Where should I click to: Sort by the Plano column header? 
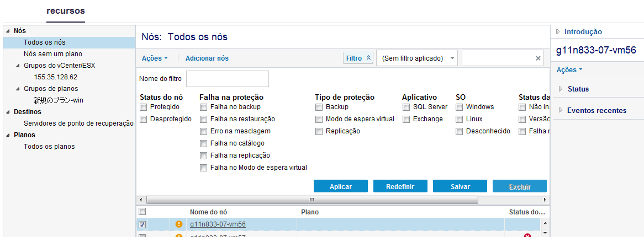pos(310,212)
